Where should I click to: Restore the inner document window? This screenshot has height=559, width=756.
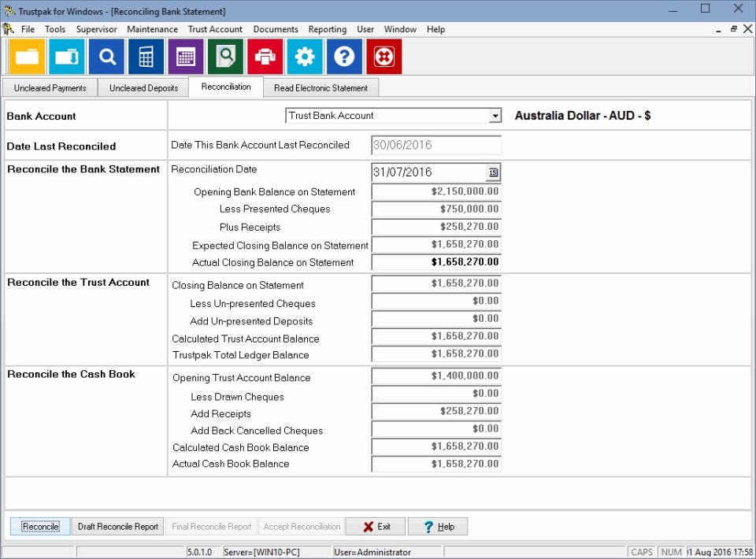(733, 29)
